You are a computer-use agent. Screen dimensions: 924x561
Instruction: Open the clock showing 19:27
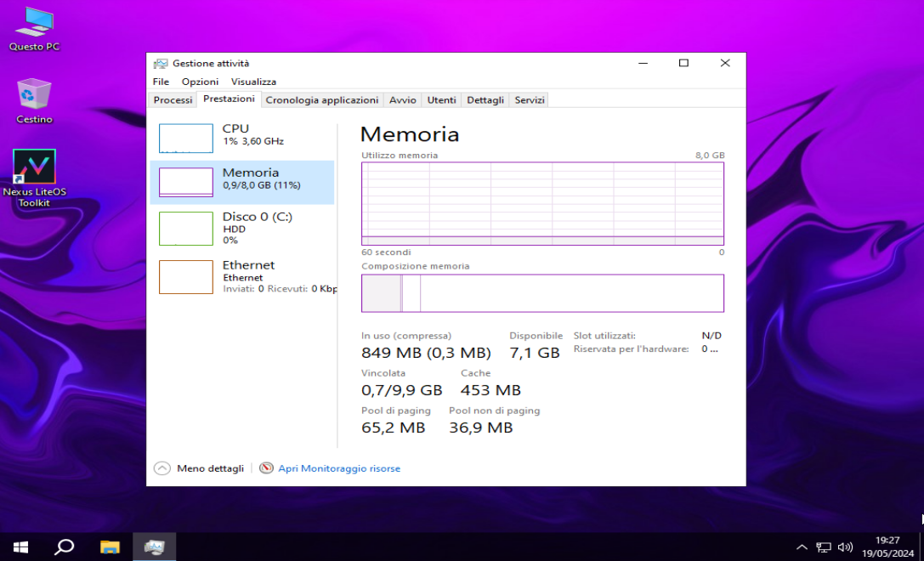tap(887, 547)
